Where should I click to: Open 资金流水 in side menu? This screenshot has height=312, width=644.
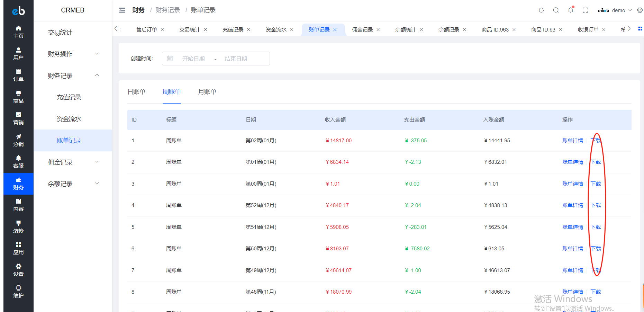click(x=69, y=119)
